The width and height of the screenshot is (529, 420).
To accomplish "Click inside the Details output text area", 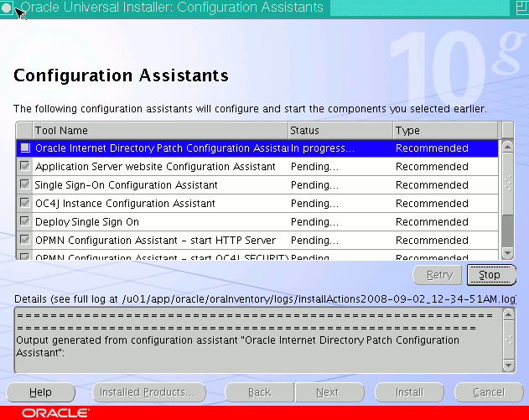I will tap(258, 340).
